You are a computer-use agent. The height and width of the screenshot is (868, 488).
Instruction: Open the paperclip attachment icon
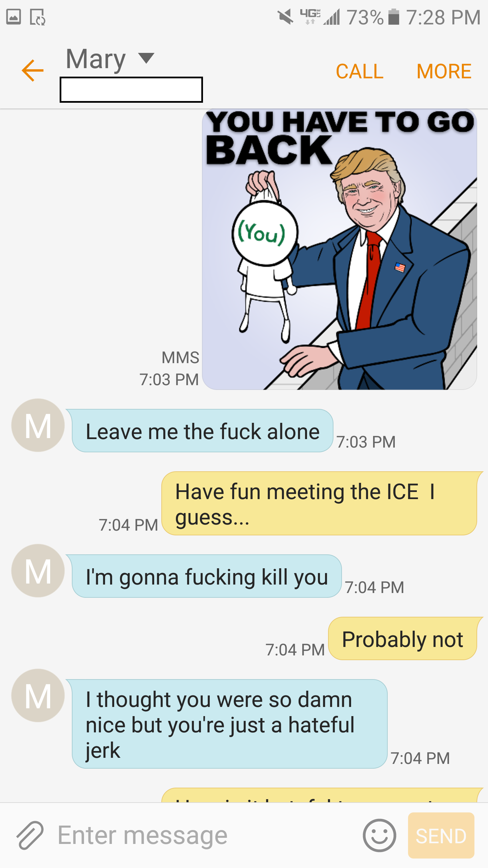[30, 835]
